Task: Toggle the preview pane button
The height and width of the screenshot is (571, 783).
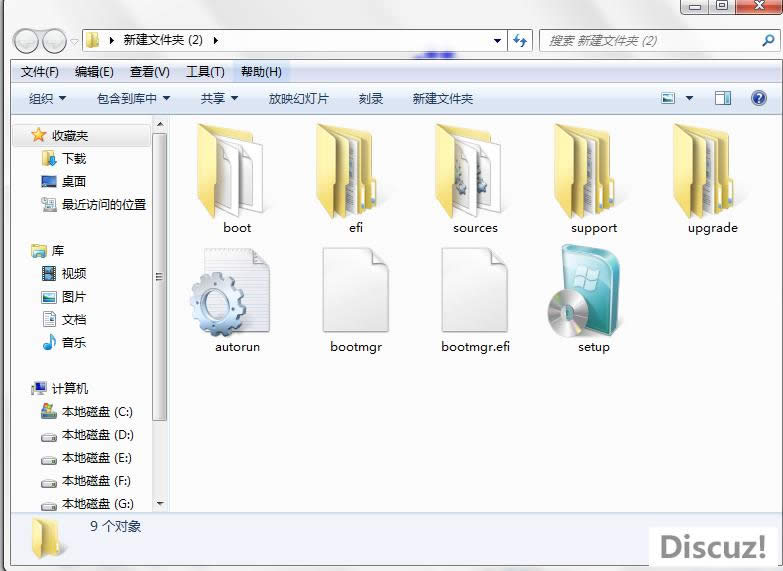Action: pos(723,98)
